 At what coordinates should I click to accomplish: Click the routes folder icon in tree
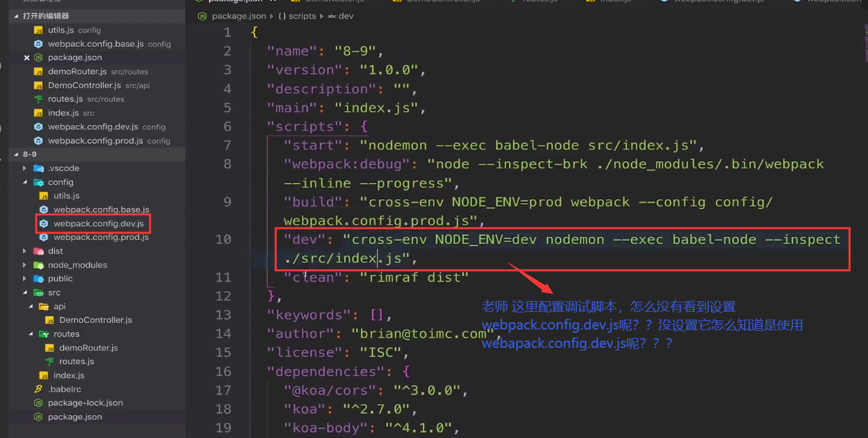click(44, 334)
